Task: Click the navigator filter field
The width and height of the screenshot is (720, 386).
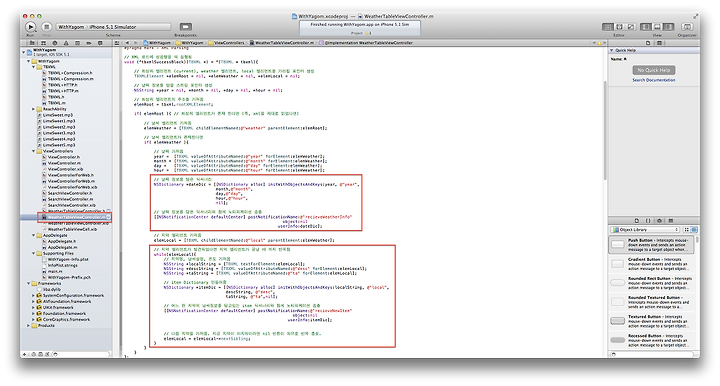Action: (81, 354)
